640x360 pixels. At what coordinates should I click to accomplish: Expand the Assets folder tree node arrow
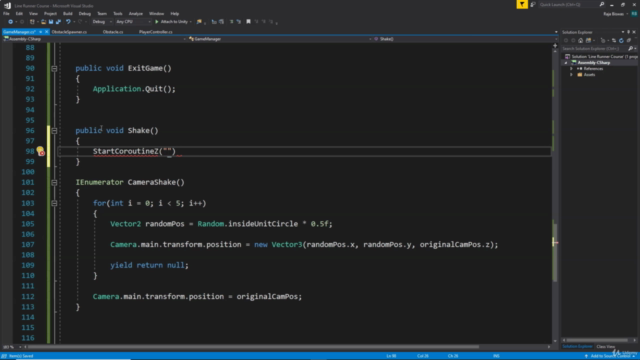tap(571, 75)
